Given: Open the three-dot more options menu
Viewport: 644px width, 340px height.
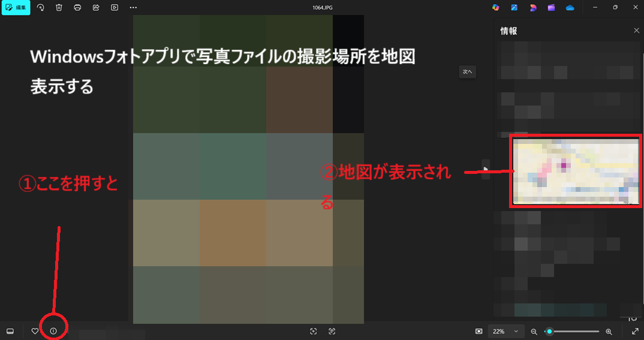Looking at the screenshot, I should (x=133, y=7).
